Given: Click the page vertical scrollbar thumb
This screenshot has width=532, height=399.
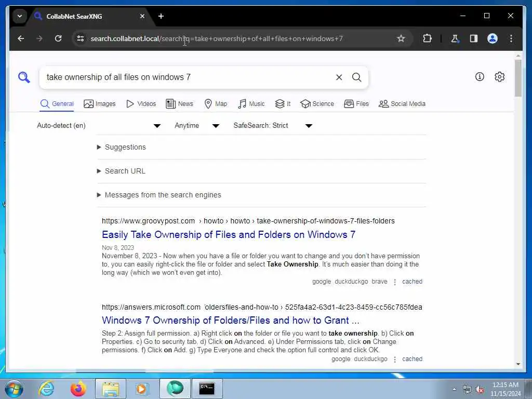Looking at the screenshot, I should 518,78.
